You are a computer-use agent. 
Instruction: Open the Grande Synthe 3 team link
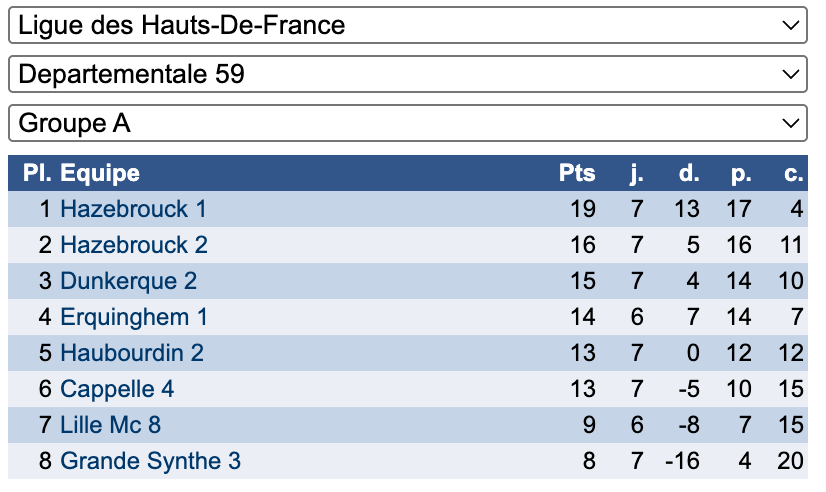[150, 461]
